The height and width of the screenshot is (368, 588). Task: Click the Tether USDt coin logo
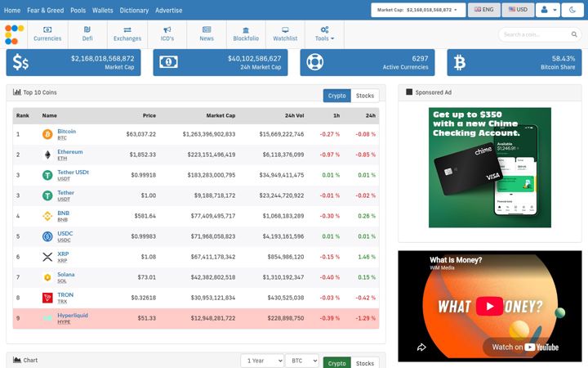47,175
